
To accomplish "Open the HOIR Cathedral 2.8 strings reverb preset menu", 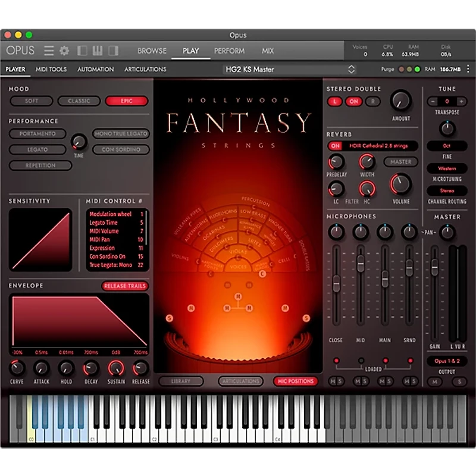I will pos(379,145).
